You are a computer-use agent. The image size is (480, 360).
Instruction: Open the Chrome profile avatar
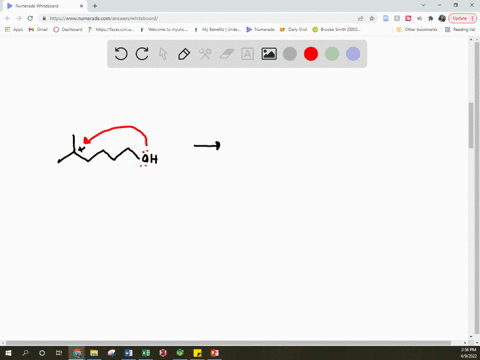(442, 18)
